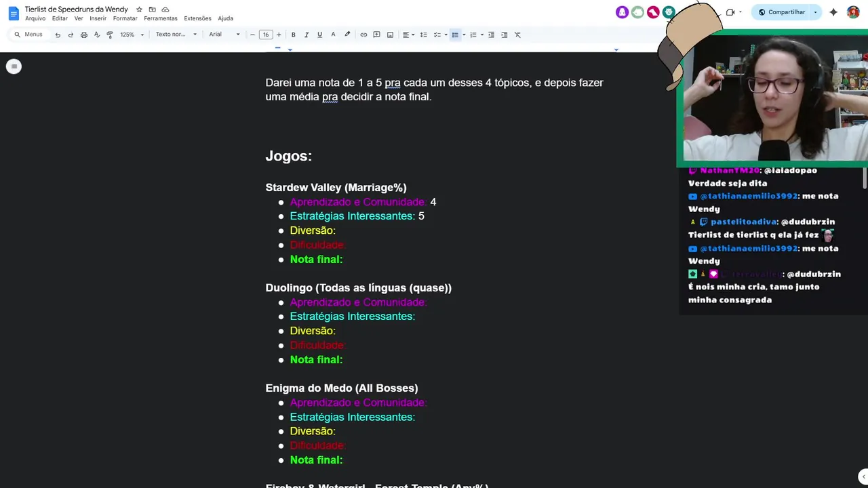The width and height of the screenshot is (868, 488).
Task: Check the cloud save status icon
Action: [165, 9]
